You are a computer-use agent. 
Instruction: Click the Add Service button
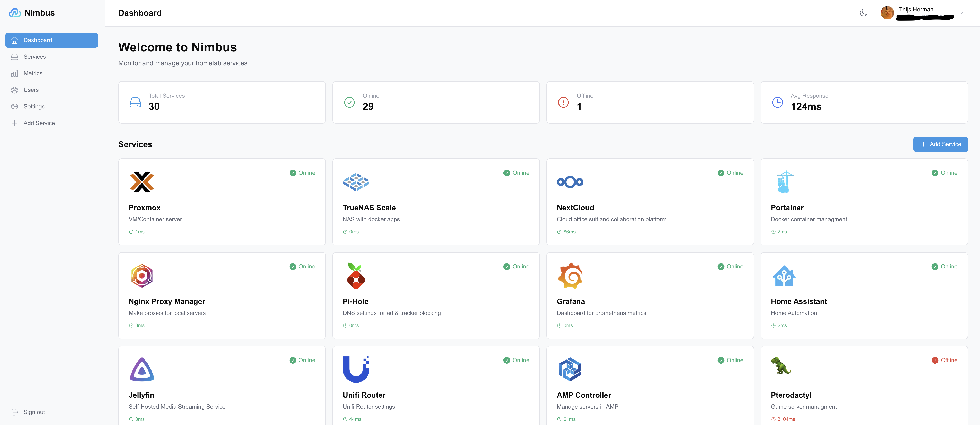pos(940,144)
